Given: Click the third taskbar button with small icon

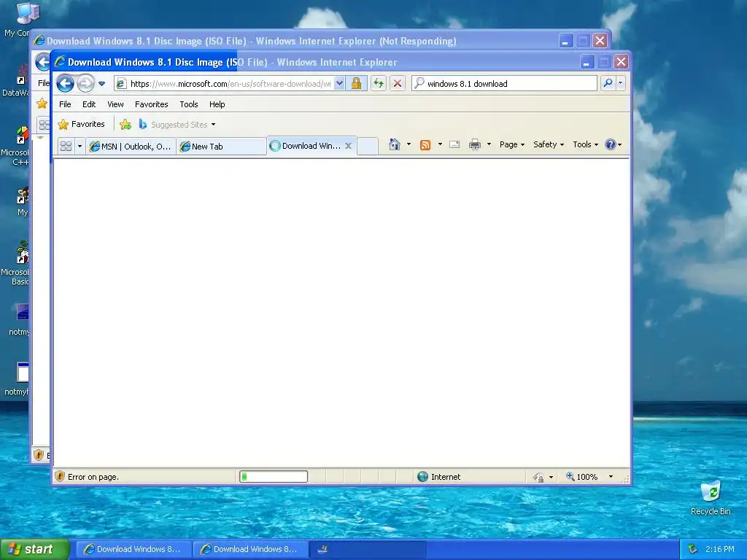Looking at the screenshot, I should tap(368, 549).
